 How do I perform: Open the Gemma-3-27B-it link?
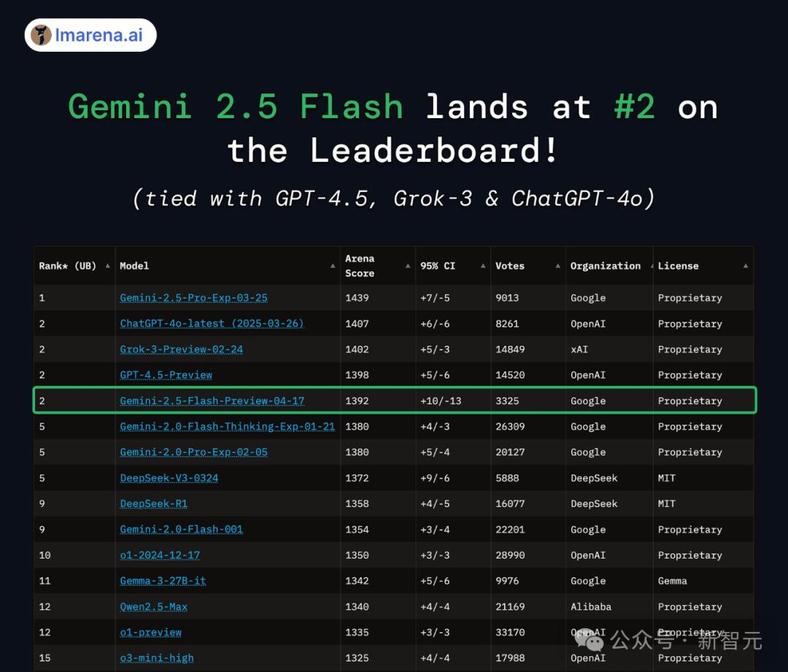click(x=162, y=581)
